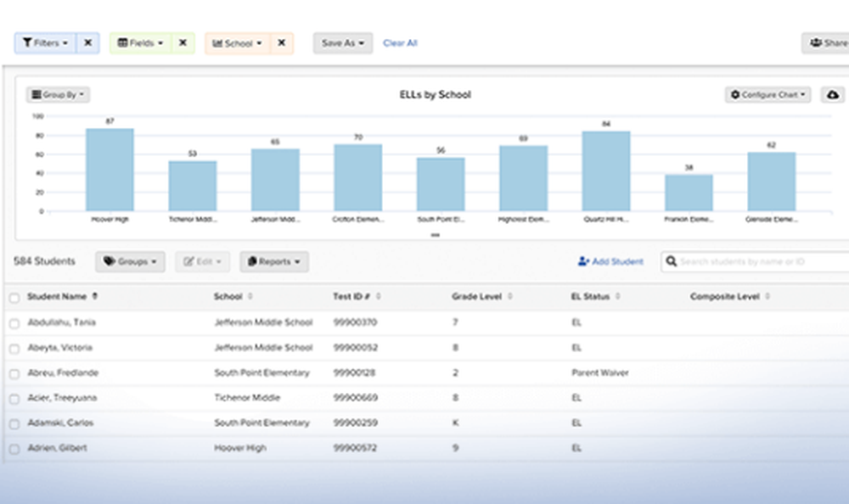Click student name Abreu, Fredlande
The image size is (849, 504).
(x=64, y=372)
